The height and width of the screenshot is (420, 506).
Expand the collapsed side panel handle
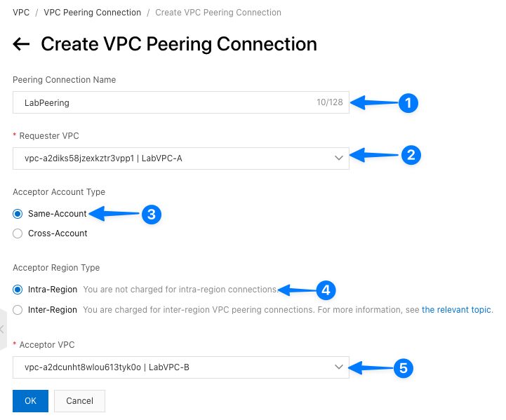[2, 328]
